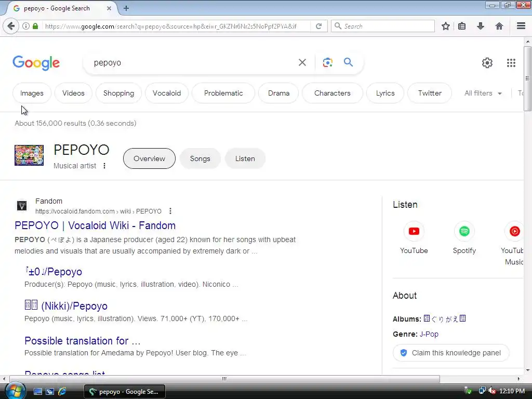The image size is (532, 399).
Task: Open network tray icon
Action: [x=482, y=391]
